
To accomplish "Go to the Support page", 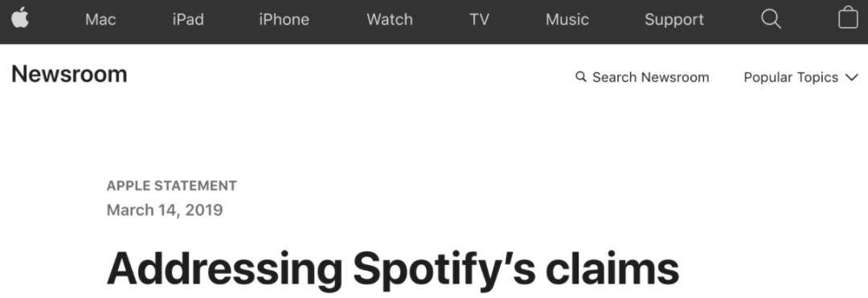I will tap(674, 20).
